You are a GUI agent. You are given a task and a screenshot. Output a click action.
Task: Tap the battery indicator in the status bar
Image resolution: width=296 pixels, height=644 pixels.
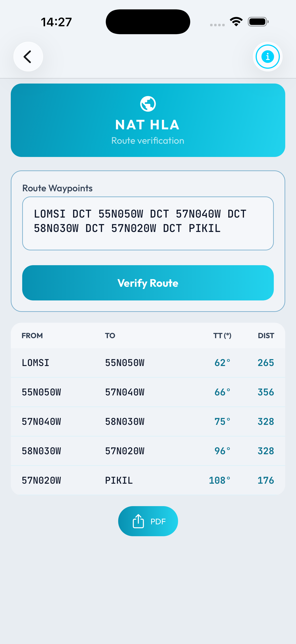(x=258, y=22)
